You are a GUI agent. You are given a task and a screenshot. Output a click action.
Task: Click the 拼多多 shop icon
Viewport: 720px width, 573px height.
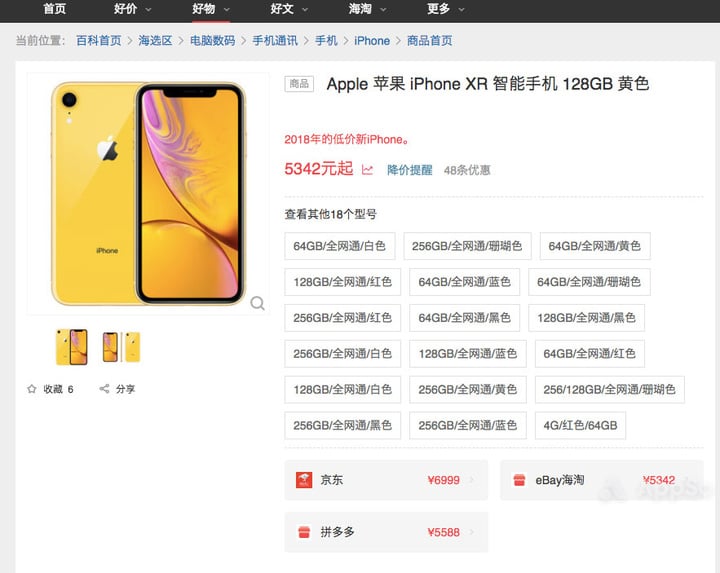(304, 532)
